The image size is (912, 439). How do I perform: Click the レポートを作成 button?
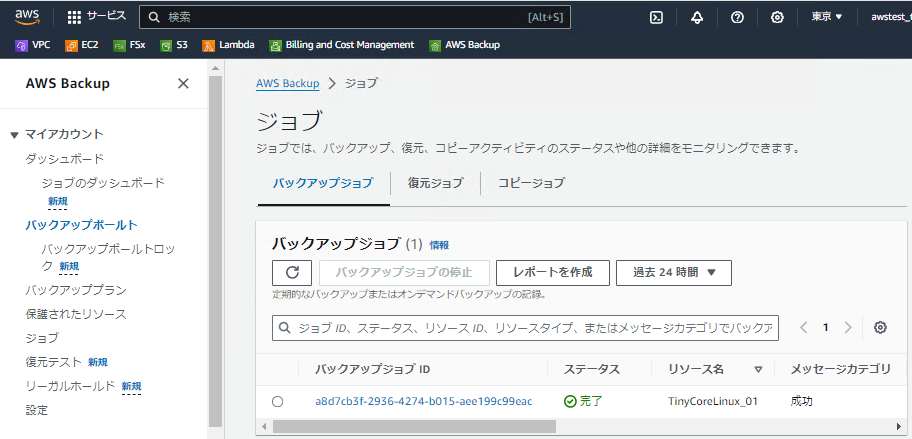point(553,273)
